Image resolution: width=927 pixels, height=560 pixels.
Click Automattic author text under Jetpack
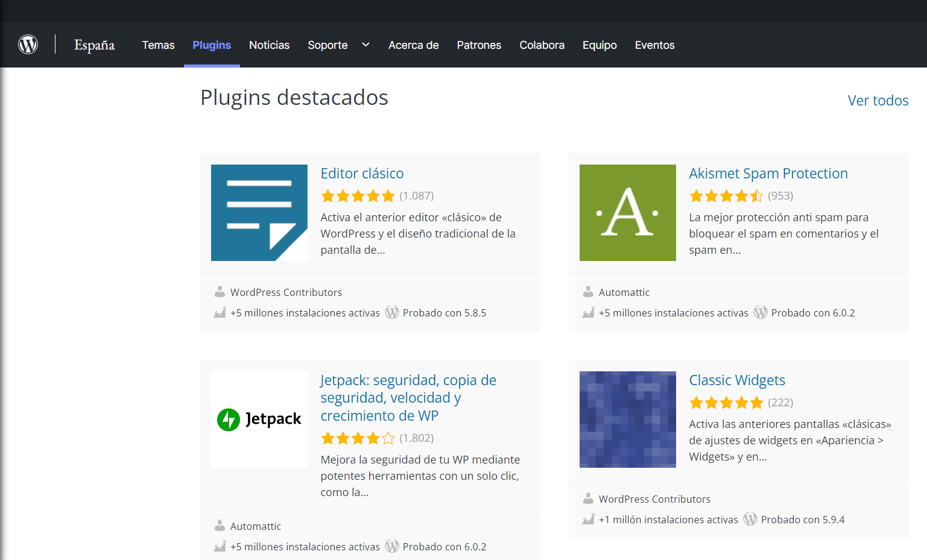(256, 526)
